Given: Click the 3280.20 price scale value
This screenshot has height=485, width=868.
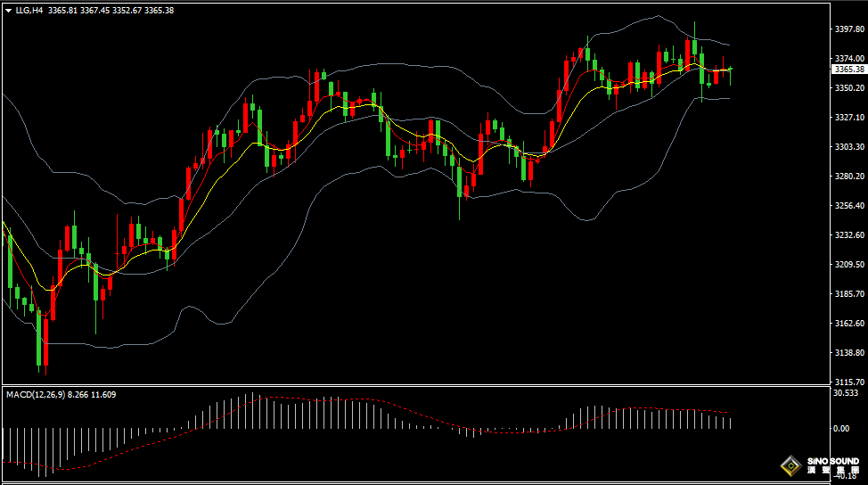Looking at the screenshot, I should [x=848, y=177].
